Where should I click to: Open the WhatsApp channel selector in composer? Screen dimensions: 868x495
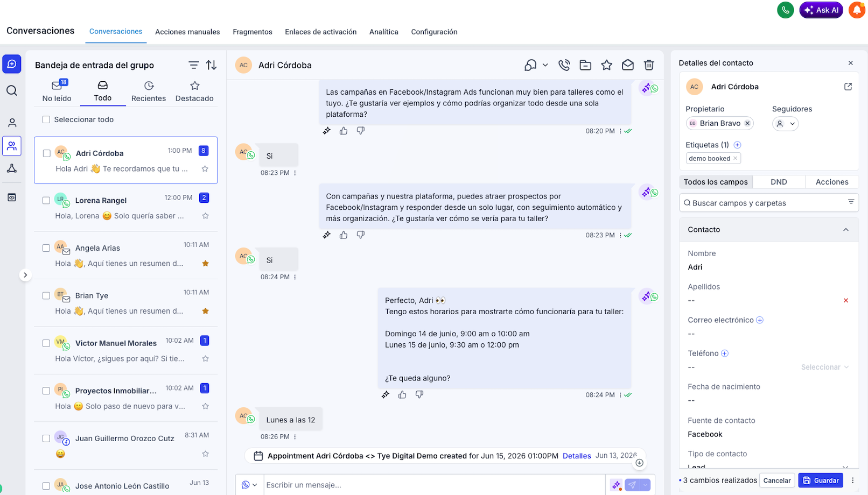(249, 485)
